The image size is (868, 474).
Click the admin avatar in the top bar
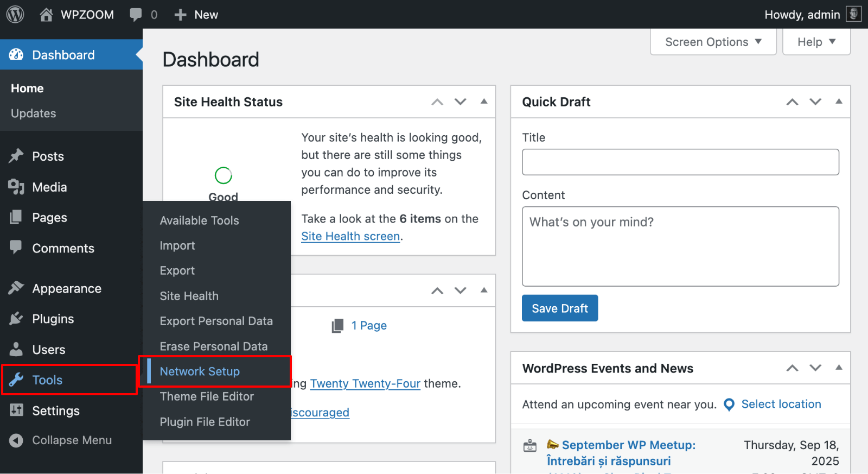click(x=853, y=14)
